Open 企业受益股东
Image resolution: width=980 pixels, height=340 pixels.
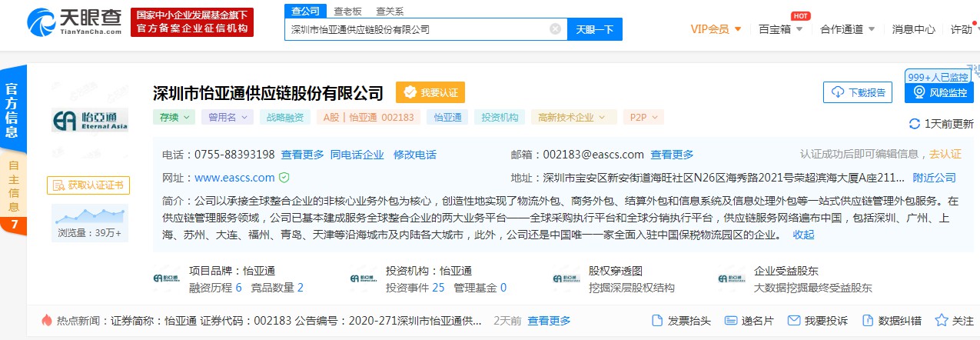786,271
